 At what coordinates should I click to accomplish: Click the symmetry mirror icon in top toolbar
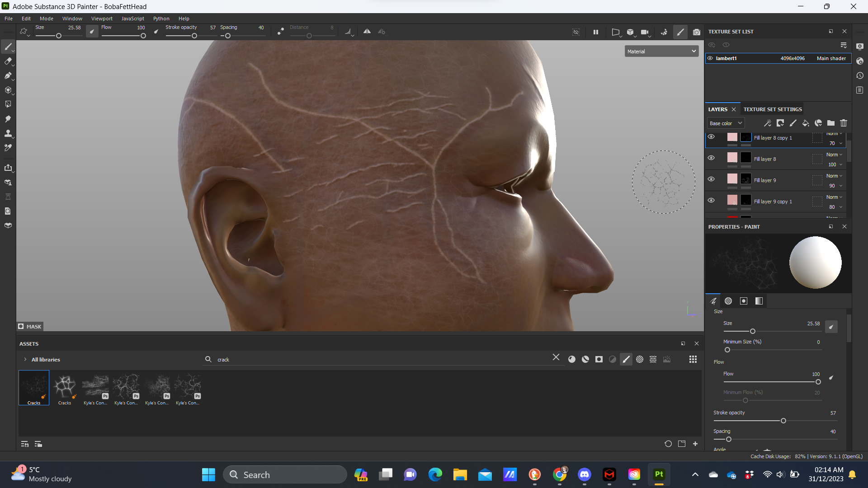(367, 32)
